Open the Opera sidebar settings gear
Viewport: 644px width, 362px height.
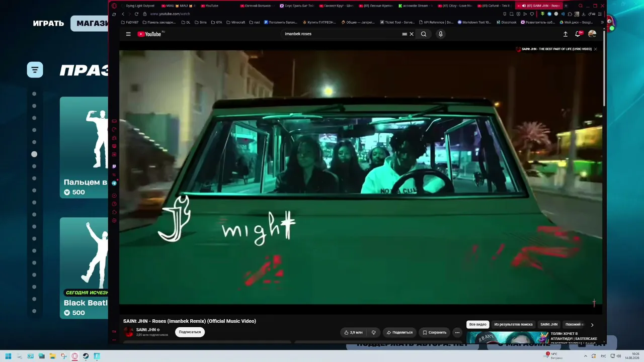pos(114,221)
